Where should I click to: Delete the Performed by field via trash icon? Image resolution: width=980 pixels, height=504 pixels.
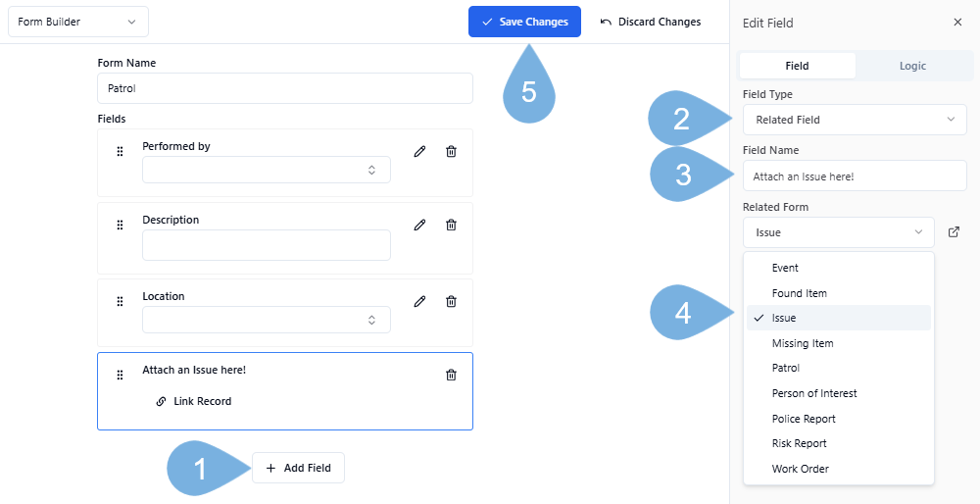(451, 151)
